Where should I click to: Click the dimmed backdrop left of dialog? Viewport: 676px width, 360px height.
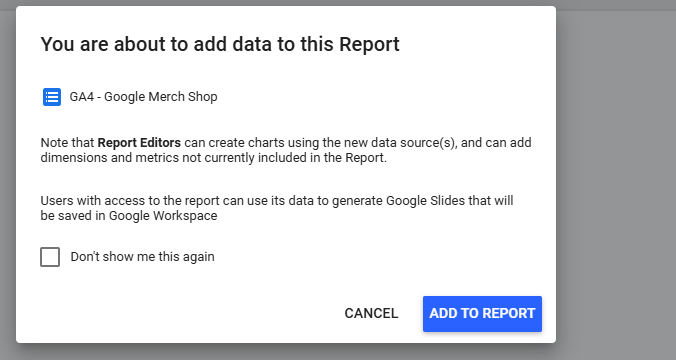pos(8,181)
